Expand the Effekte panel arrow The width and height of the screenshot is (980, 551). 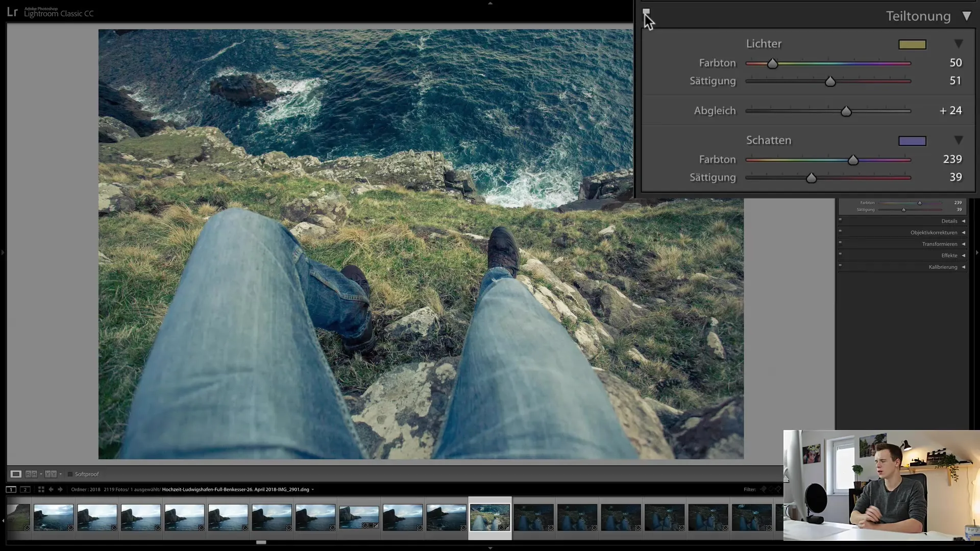click(x=963, y=256)
